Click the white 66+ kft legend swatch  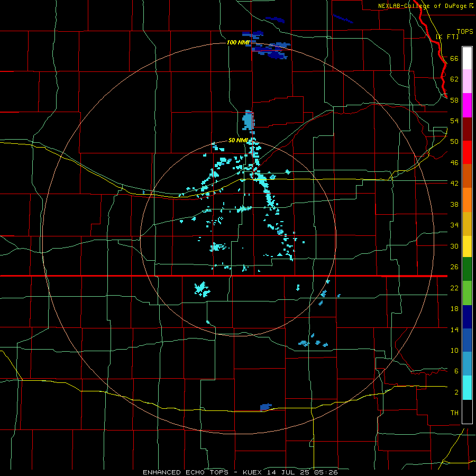pyautogui.click(x=467, y=58)
